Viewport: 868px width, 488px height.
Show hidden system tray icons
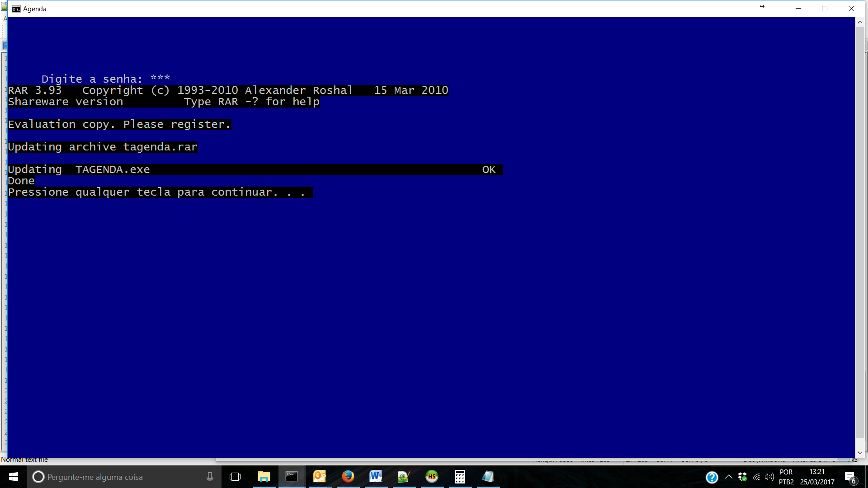click(x=728, y=477)
